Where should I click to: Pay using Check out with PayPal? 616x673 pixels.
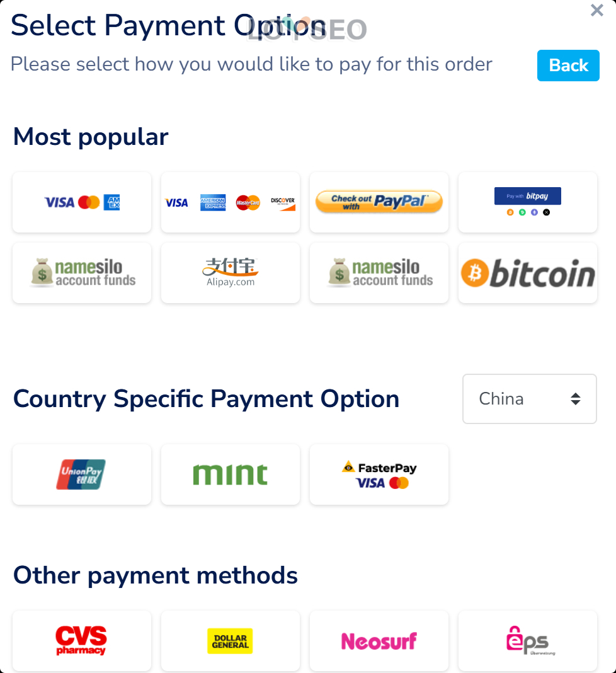coord(379,202)
